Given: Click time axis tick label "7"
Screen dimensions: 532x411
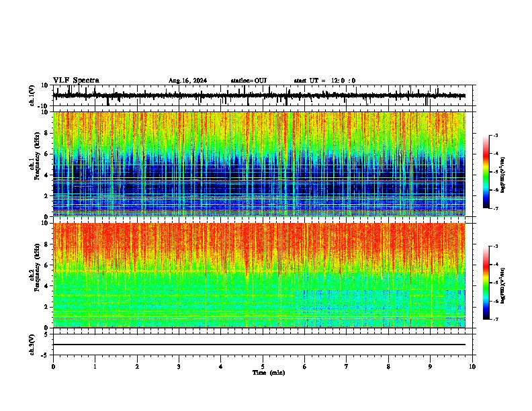Looking at the screenshot, I should (347, 367).
